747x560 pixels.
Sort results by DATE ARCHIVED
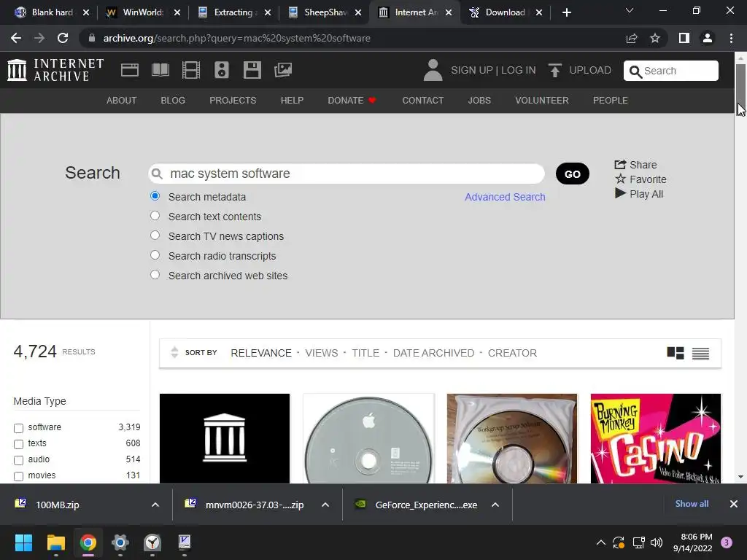point(433,353)
